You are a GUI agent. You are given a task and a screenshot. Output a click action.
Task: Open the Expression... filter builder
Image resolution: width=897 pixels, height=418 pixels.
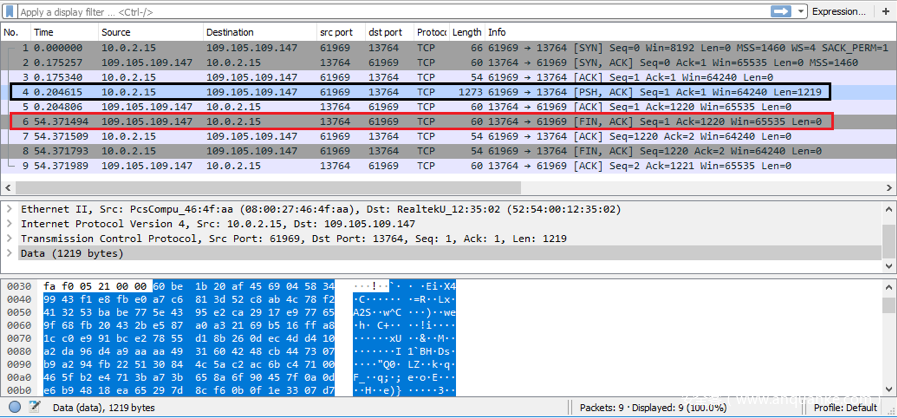(838, 11)
